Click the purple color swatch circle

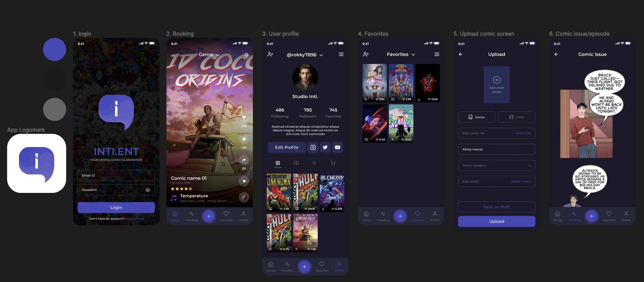55,49
